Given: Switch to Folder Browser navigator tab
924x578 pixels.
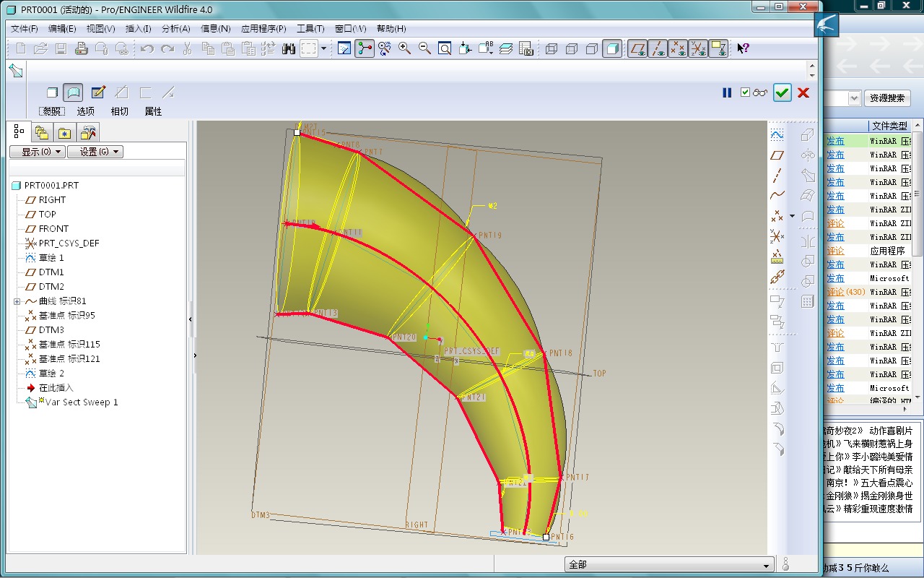Looking at the screenshot, I should 42,132.
